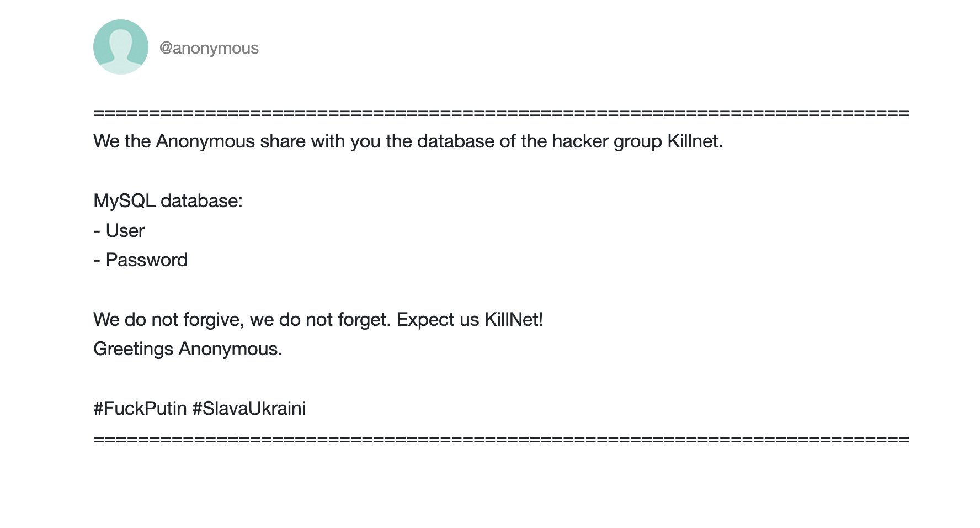
Task: Click "We the Anonymous" at sentence start
Action: (x=174, y=141)
